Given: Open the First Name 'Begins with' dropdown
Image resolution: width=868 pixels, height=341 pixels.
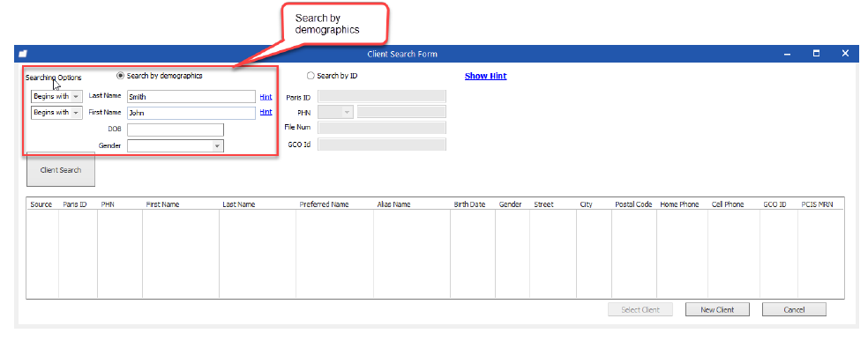Looking at the screenshot, I should pos(56,112).
